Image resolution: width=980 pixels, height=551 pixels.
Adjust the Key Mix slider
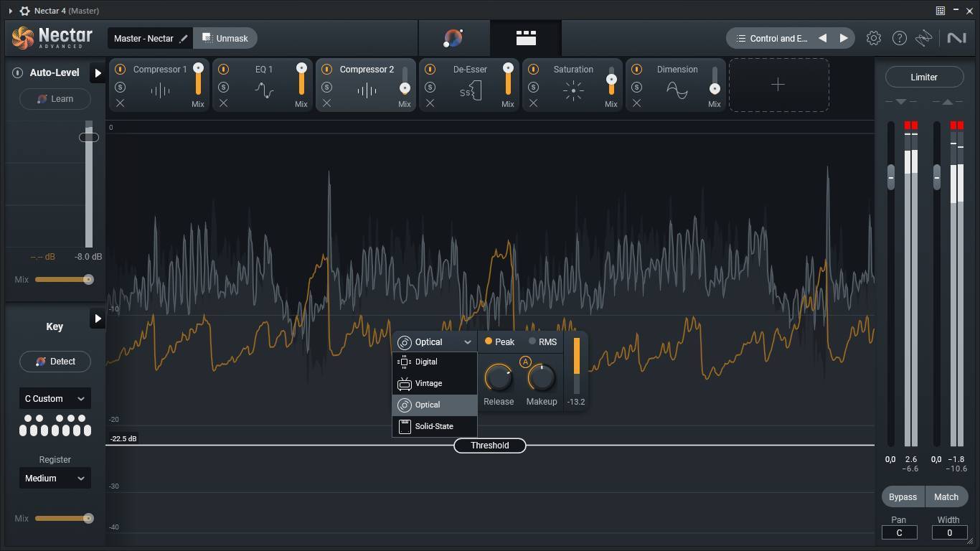(64, 518)
